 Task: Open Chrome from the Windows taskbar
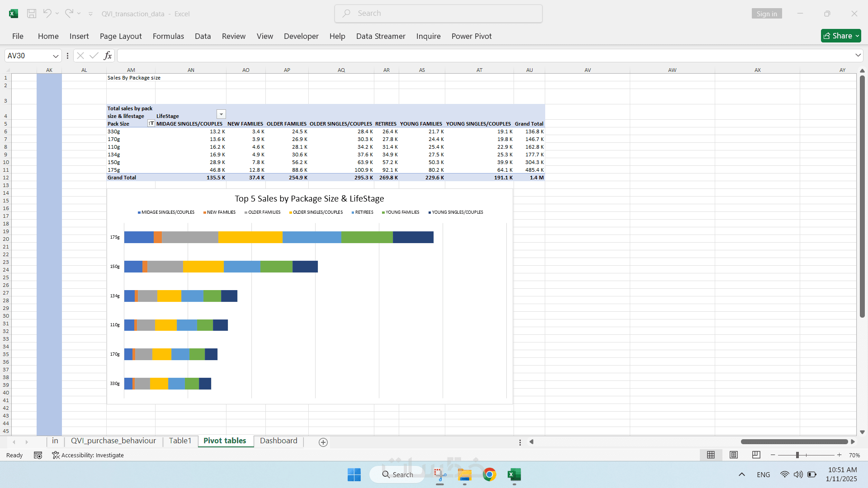(x=489, y=474)
